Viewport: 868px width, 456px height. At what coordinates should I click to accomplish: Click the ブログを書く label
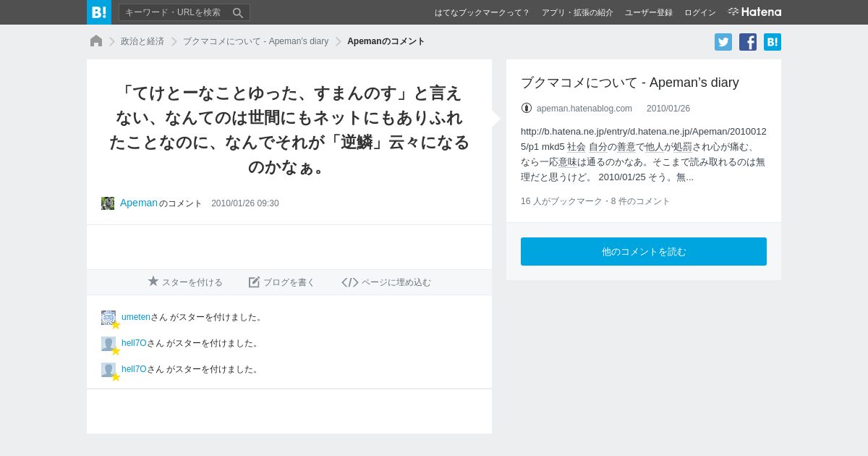pyautogui.click(x=289, y=282)
